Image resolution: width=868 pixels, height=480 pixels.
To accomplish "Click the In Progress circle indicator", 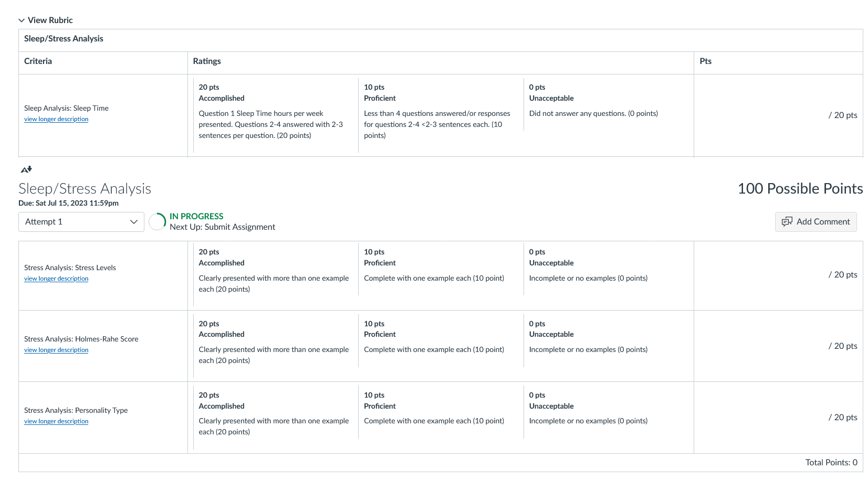I will click(158, 222).
